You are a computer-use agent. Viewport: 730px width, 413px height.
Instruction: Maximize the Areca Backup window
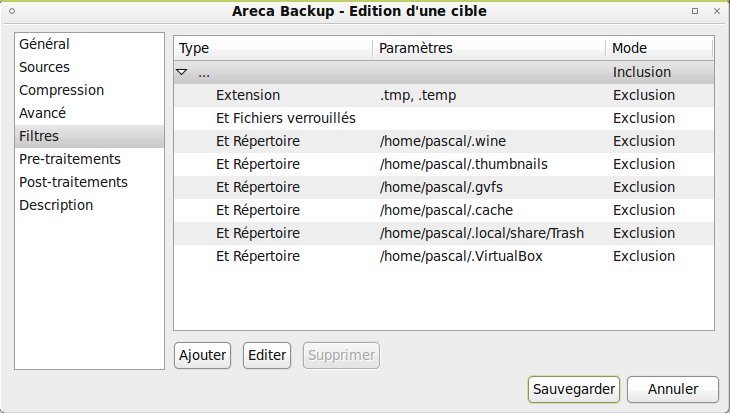(695, 11)
